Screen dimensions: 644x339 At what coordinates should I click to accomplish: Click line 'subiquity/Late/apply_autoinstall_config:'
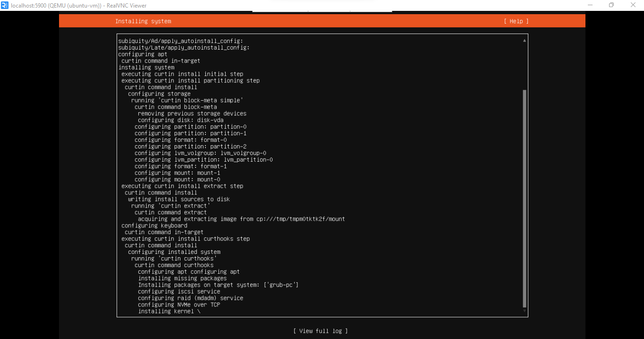pos(184,48)
